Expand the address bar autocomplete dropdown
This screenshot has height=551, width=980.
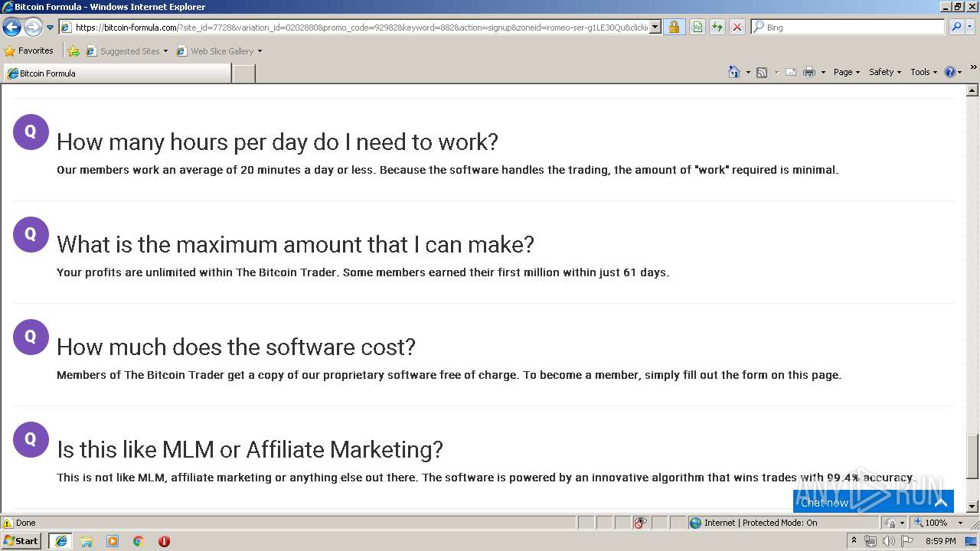[x=655, y=28]
